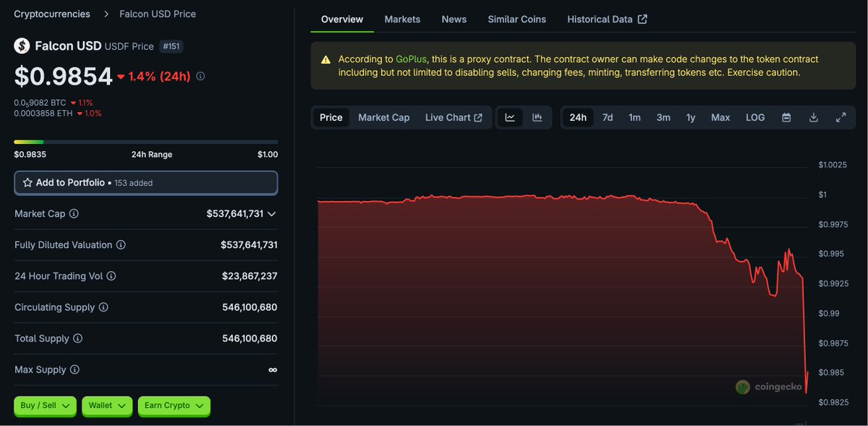Switch chart to Price mode
This screenshot has width=868, height=426.
pyautogui.click(x=331, y=117)
